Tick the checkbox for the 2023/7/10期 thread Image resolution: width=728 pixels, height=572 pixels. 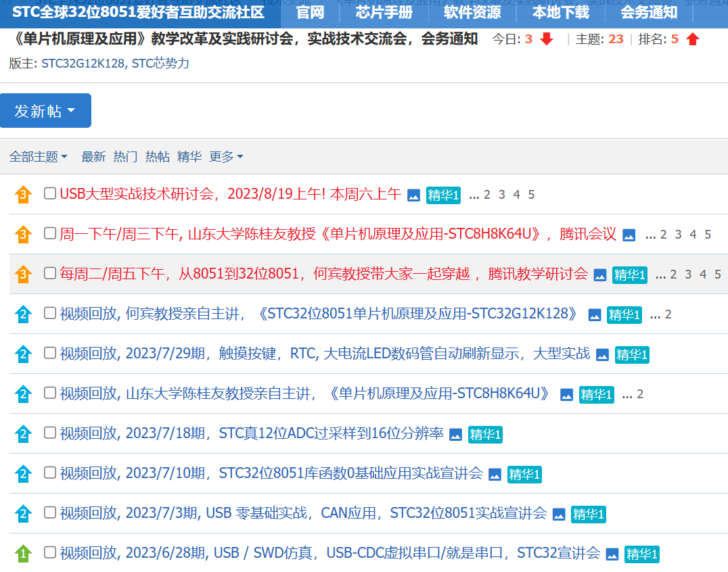[49, 473]
